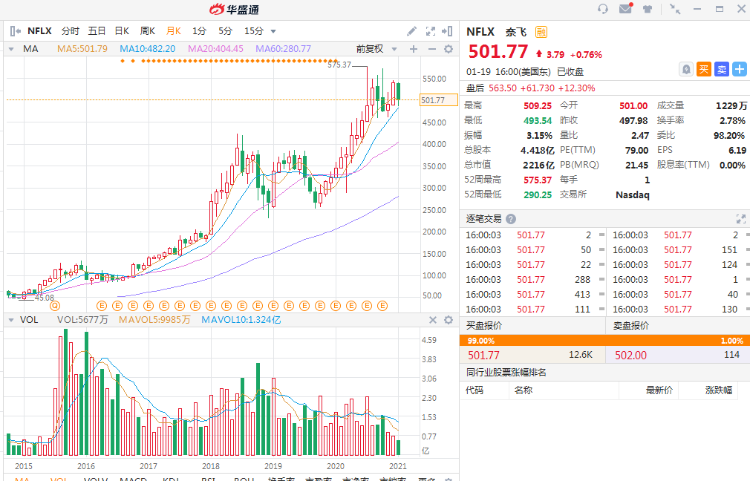Open the customer service headset icon

click(x=603, y=9)
